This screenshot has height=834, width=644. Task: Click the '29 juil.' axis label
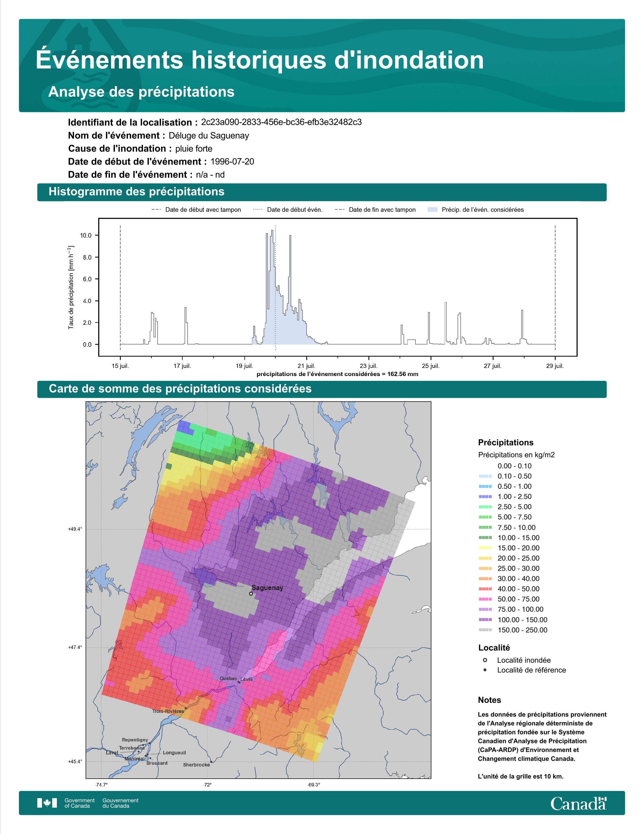pyautogui.click(x=555, y=366)
